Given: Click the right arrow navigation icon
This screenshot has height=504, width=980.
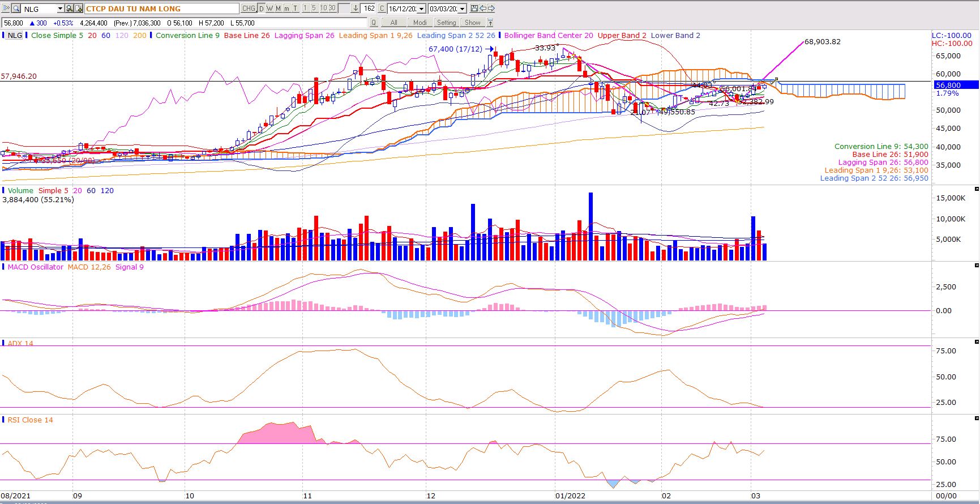Looking at the screenshot, I should pos(491,8).
